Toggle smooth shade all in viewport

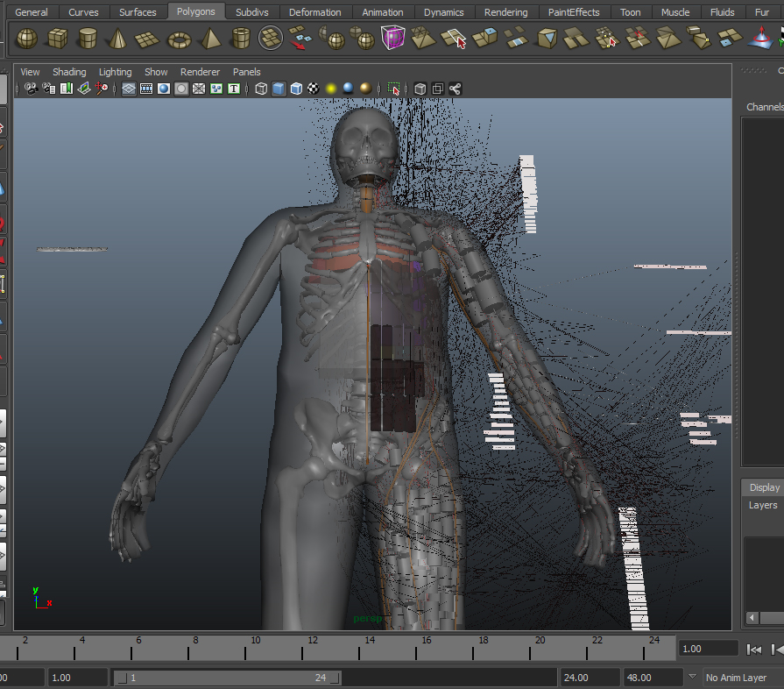[279, 89]
